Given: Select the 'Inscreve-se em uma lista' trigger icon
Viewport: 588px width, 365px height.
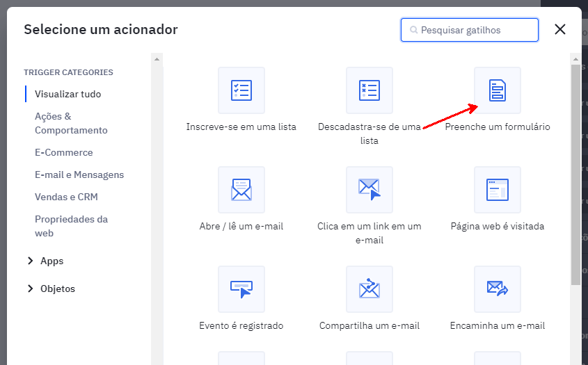Looking at the screenshot, I should point(241,90).
